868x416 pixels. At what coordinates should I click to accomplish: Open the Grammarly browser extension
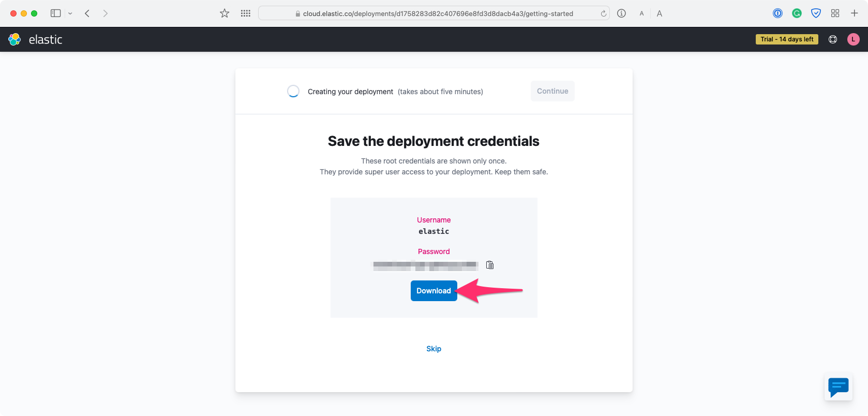(x=797, y=13)
